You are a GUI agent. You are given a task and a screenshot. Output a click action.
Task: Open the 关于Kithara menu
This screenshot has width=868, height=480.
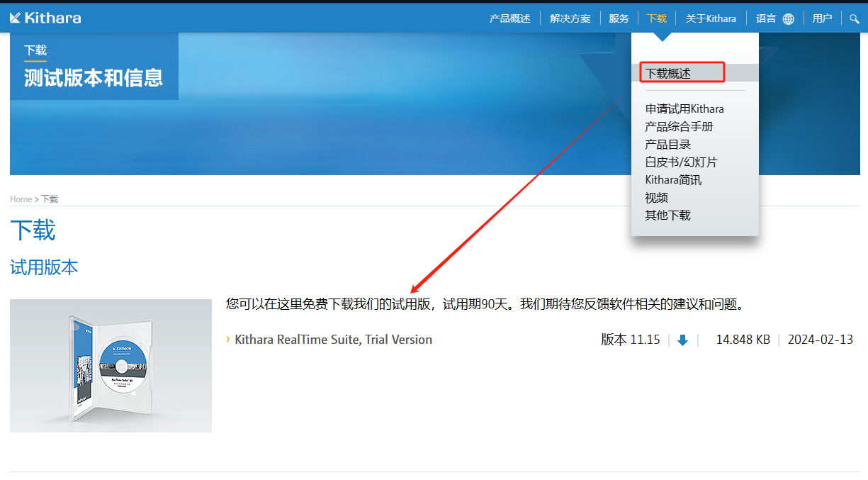click(711, 18)
